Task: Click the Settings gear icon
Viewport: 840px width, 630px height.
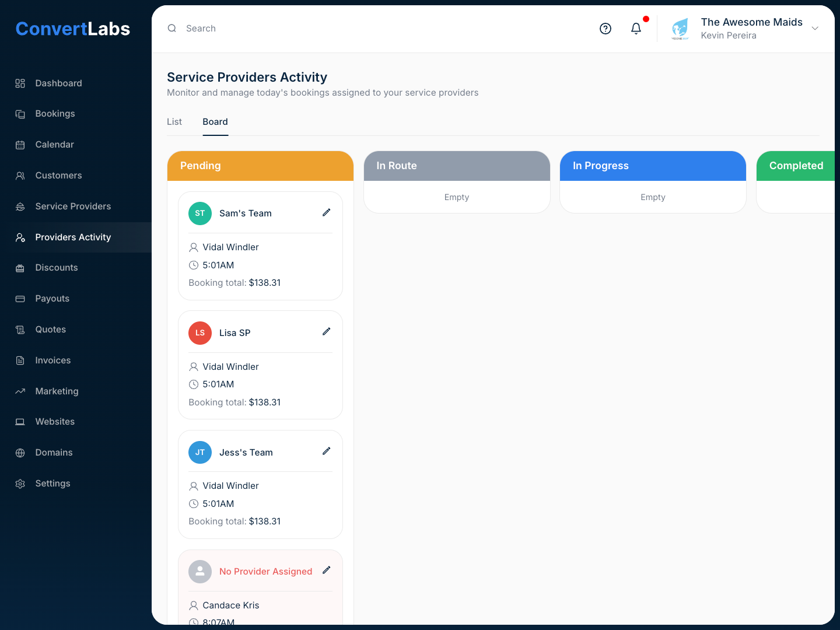Action: [x=20, y=484]
